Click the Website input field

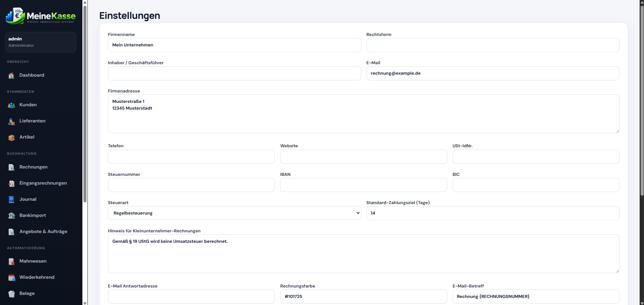[364, 157]
